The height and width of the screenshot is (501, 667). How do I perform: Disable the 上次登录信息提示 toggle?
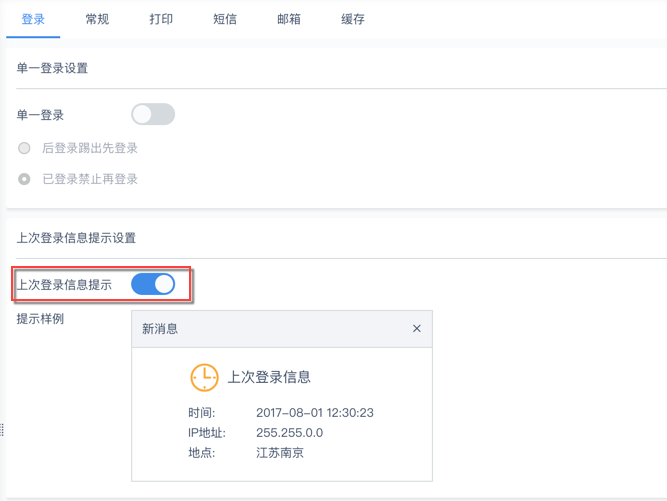[x=153, y=284]
